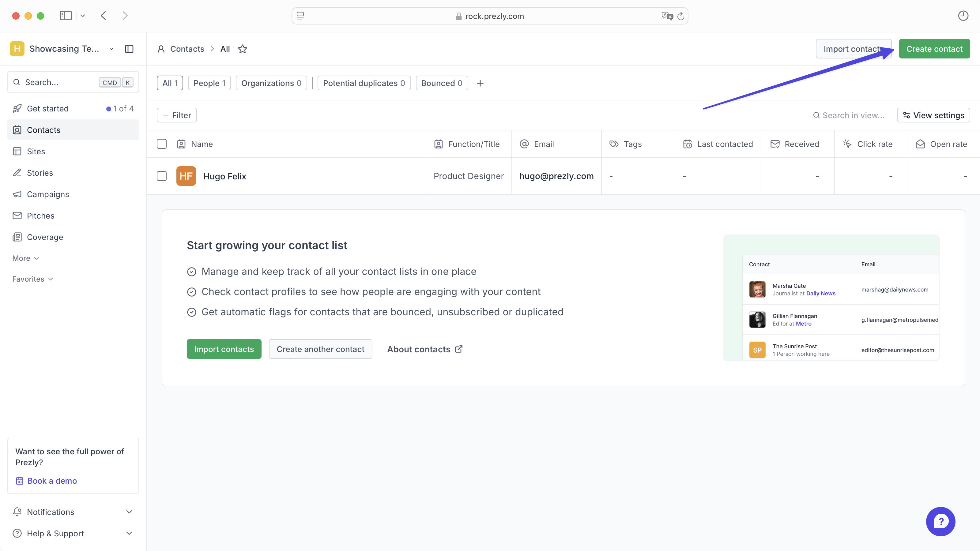Add a new contact view with the plus icon
Image resolution: width=980 pixels, height=551 pixels.
tap(480, 83)
